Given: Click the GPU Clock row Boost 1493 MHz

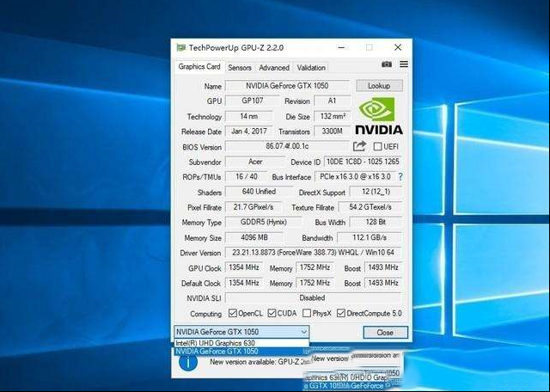Looking at the screenshot, I should point(383,267).
